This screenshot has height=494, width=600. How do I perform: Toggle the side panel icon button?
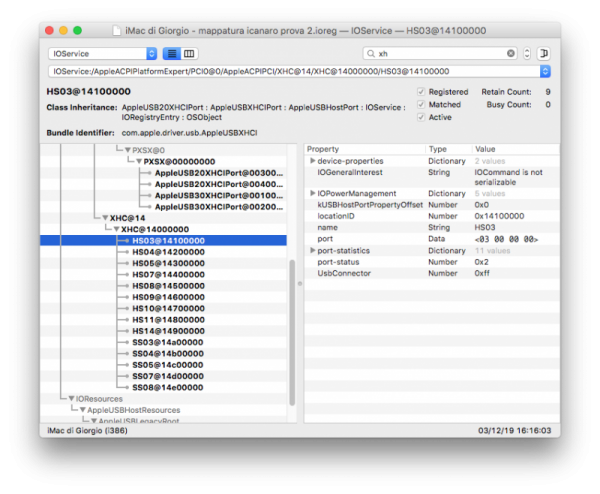point(543,54)
